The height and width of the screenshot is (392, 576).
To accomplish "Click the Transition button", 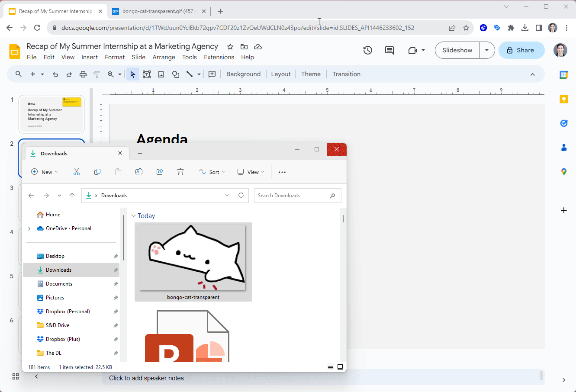I will pyautogui.click(x=346, y=74).
